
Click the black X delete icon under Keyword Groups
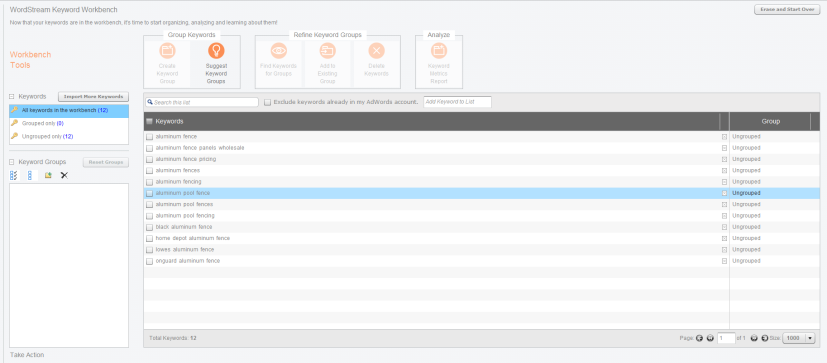coord(64,175)
